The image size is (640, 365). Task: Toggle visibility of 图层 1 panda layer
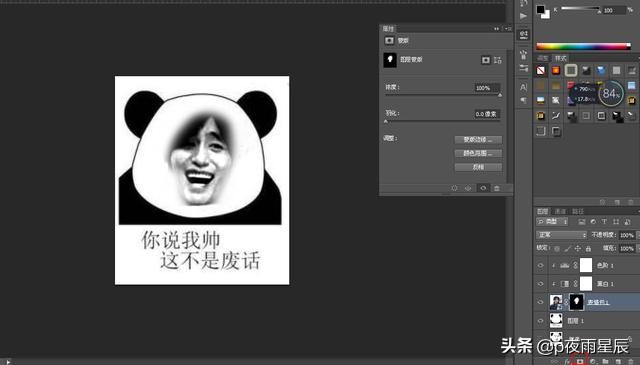[x=540, y=321]
